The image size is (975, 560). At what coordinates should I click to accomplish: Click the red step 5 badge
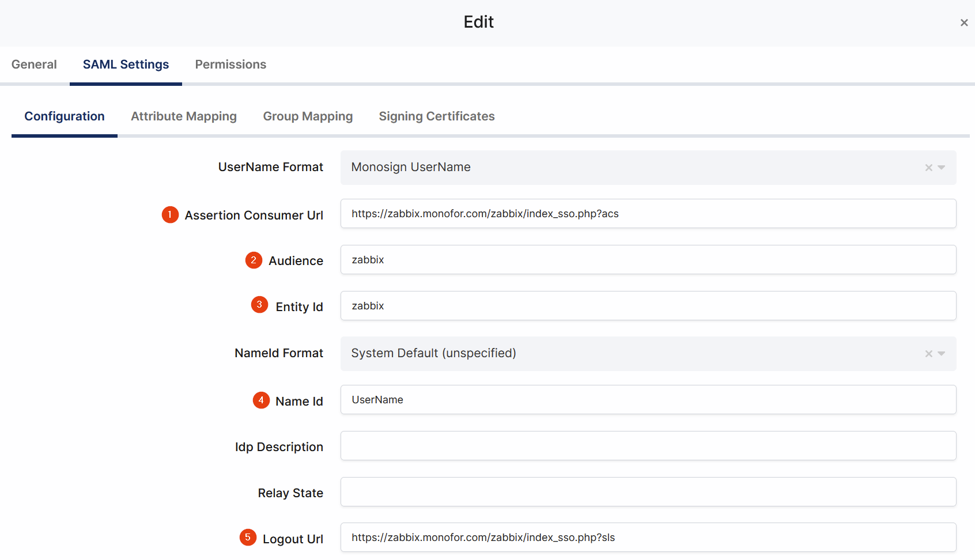(248, 538)
